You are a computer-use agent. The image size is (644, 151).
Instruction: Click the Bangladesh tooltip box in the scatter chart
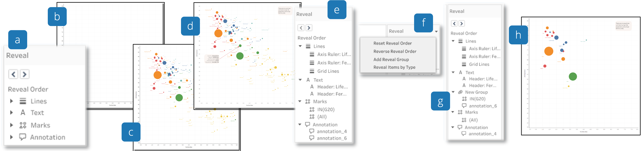212,59
